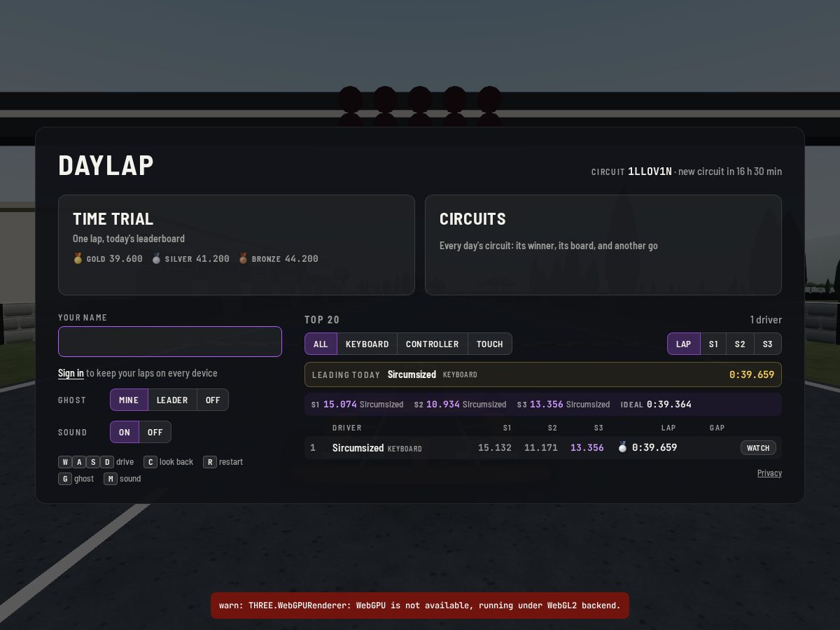Show S2 sector ranking
Viewport: 840px width, 630px height.
[x=740, y=344]
